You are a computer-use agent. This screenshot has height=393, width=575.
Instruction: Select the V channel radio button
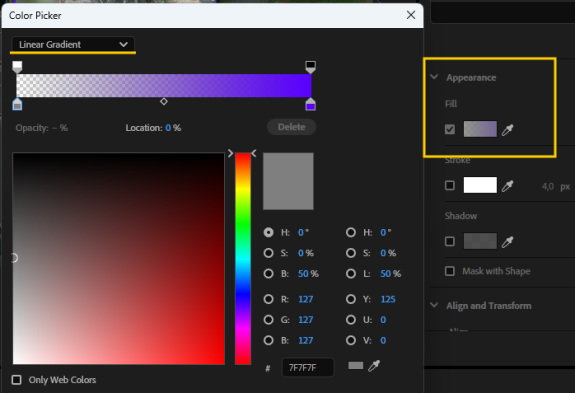pyautogui.click(x=351, y=340)
